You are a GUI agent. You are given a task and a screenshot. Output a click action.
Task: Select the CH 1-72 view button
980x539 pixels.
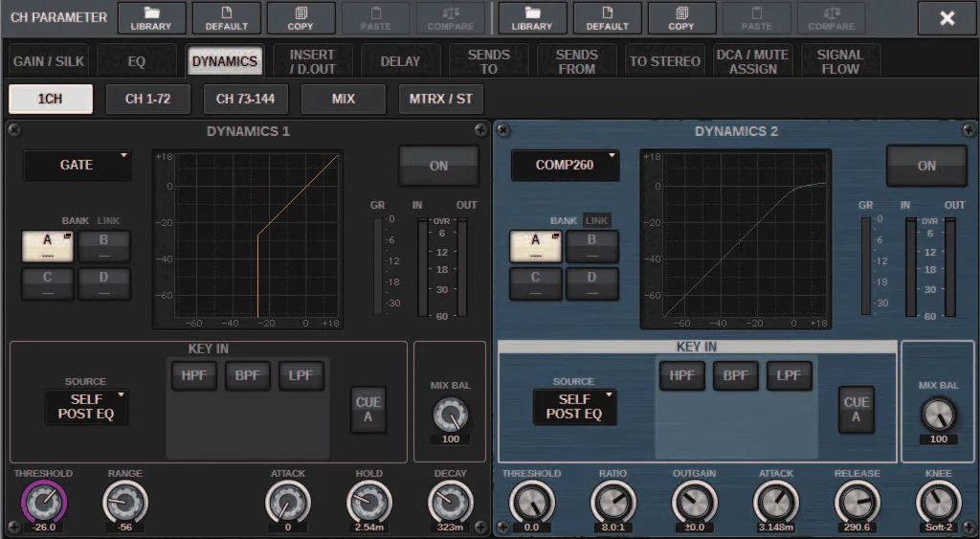(148, 99)
